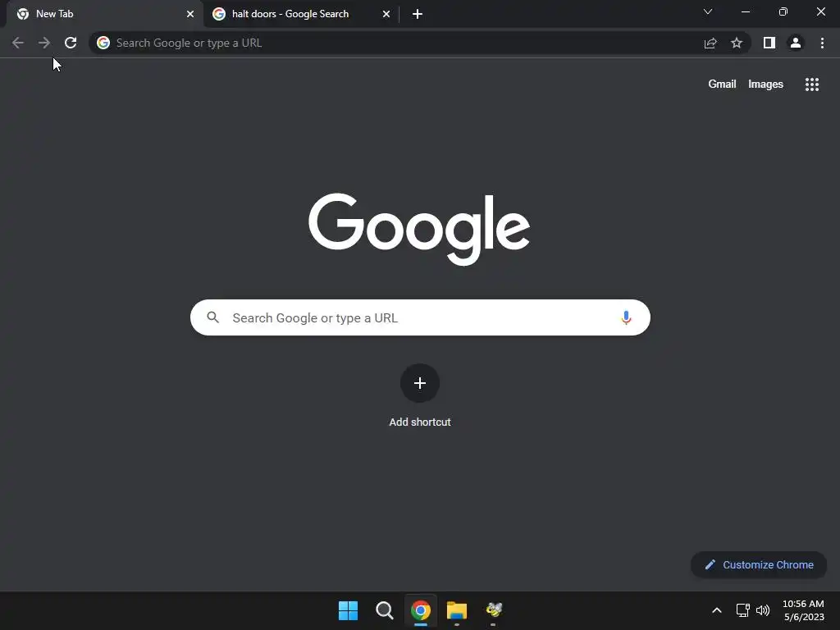Viewport: 840px width, 630px height.
Task: Select the New Tab tab
Action: coord(104,14)
